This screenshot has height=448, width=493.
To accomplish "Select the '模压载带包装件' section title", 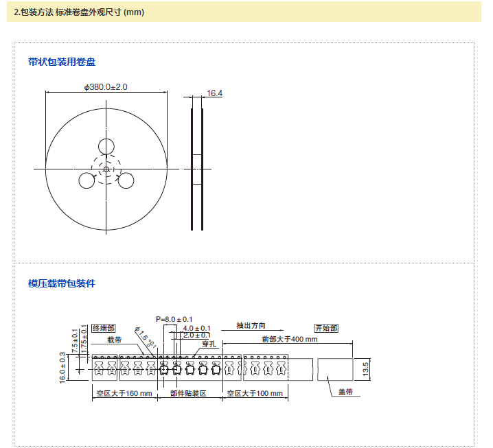I will point(62,283).
